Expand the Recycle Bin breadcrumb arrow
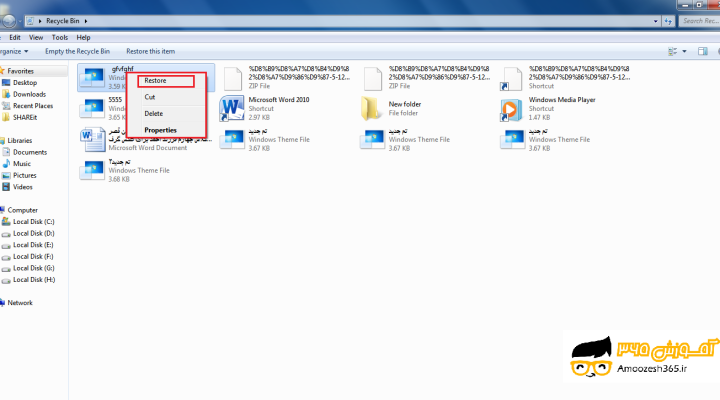 click(86, 21)
